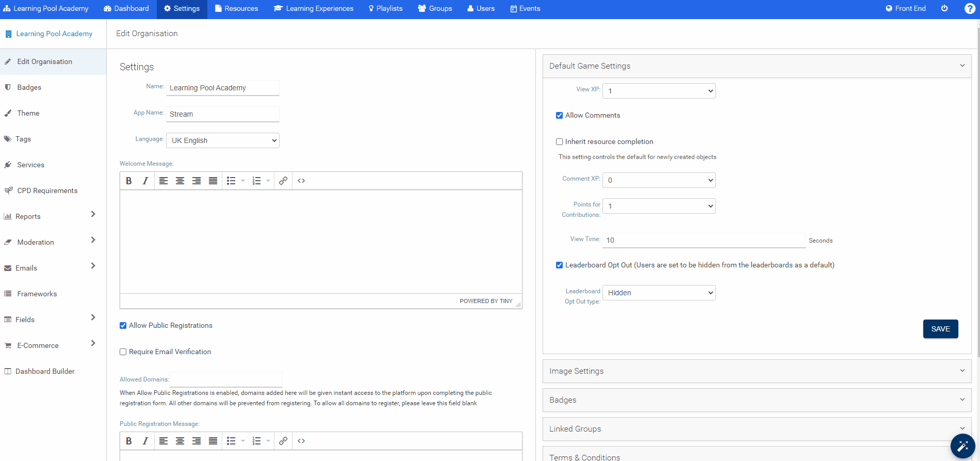Expand the Image Settings panel
Screen dimensions: 980x461
coord(757,371)
